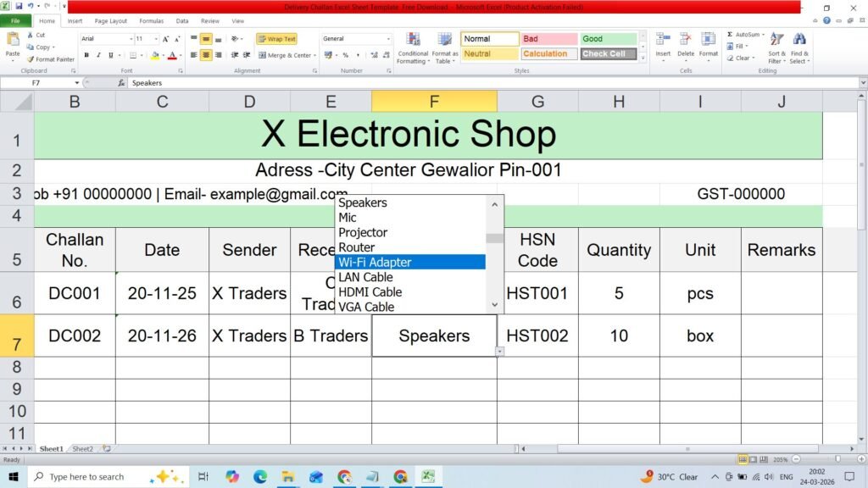Open Excel from the Windows taskbar

pos(428,476)
